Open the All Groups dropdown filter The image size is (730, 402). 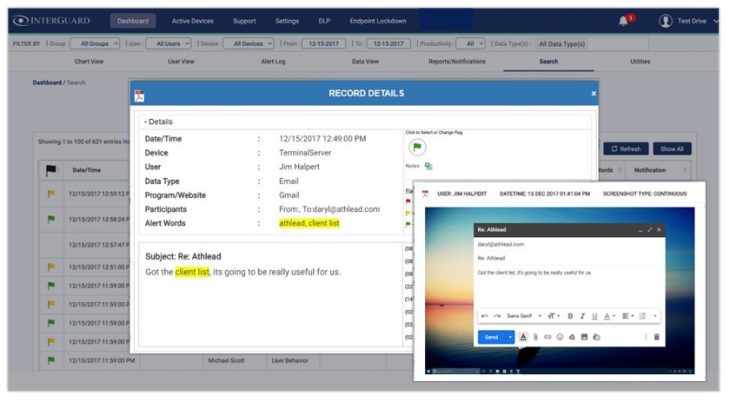pos(97,44)
